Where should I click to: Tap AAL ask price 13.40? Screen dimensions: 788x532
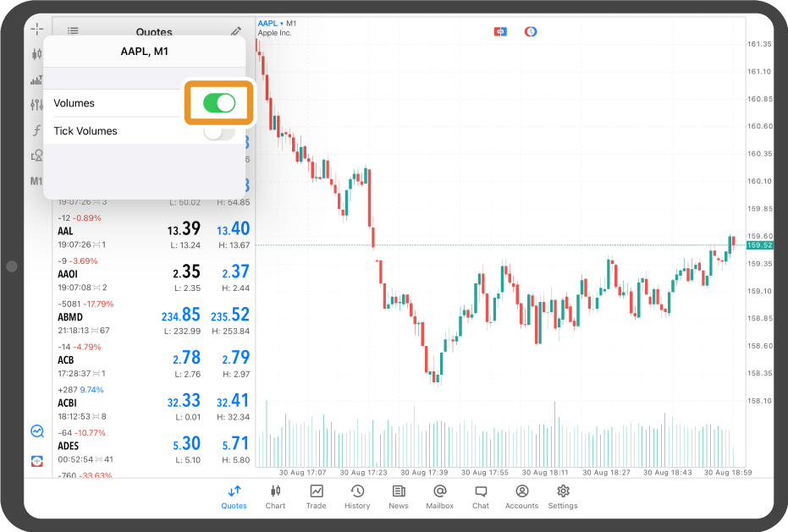234,229
